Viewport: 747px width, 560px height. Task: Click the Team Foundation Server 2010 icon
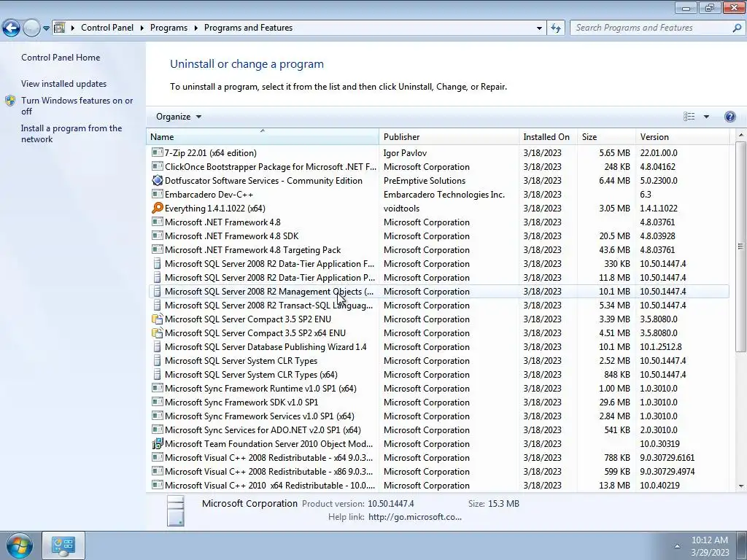pos(158,444)
